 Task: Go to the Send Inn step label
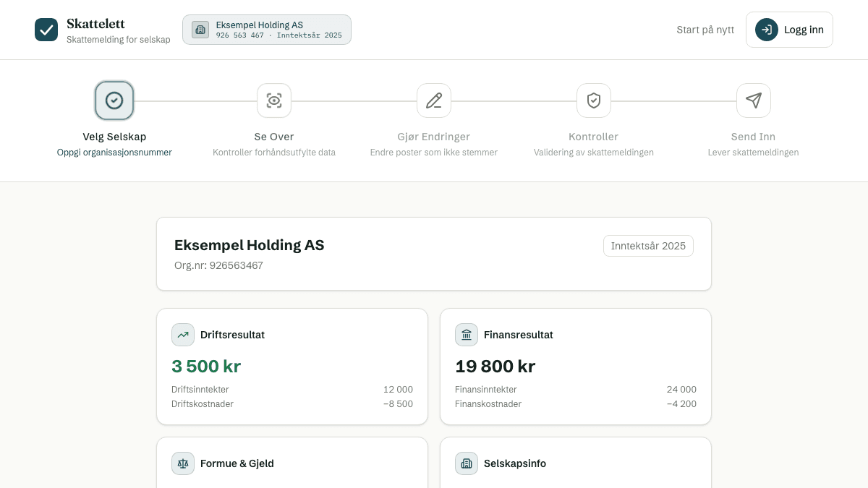click(754, 137)
